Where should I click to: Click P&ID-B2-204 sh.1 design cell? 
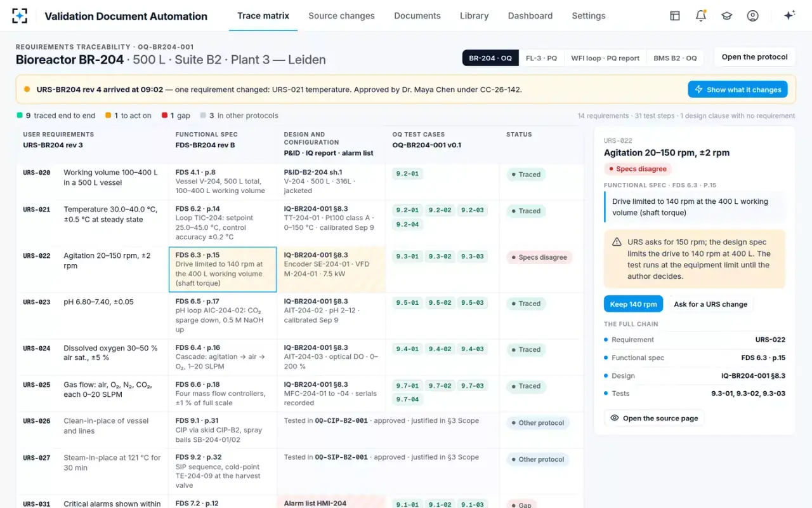coord(331,182)
